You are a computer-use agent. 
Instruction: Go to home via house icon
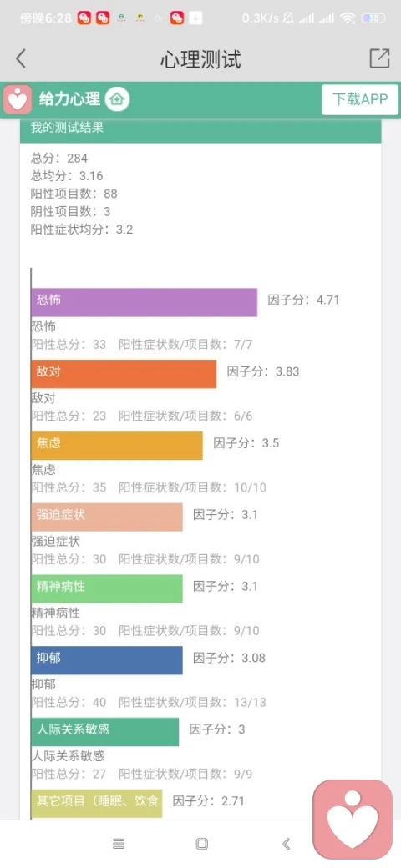[118, 99]
